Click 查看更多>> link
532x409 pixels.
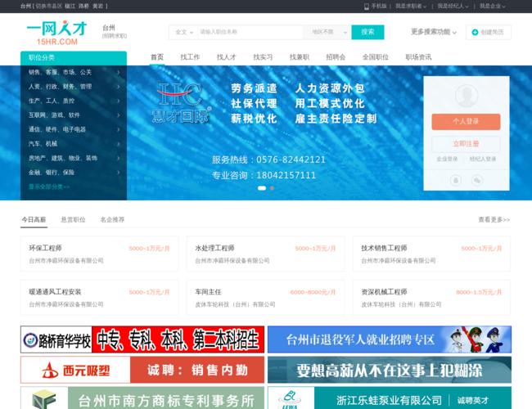(494, 220)
